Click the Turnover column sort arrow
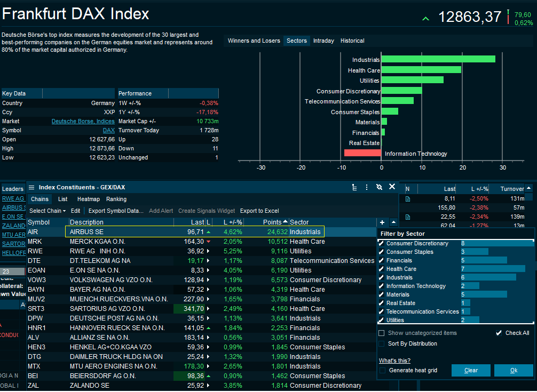 tap(528, 188)
